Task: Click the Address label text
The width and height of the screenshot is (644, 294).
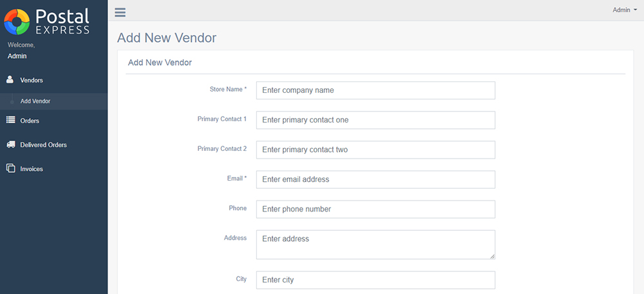Action: (235, 238)
